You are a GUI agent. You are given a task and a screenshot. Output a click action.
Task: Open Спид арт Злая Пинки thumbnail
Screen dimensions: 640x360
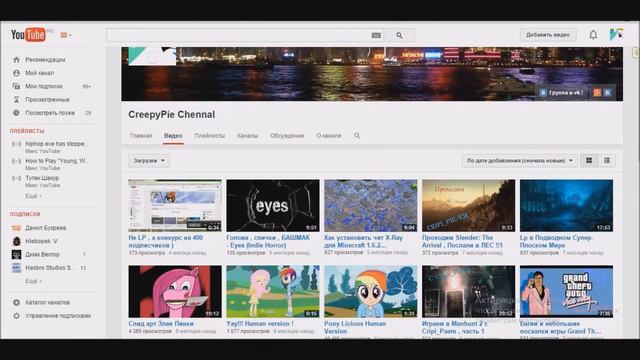click(175, 292)
